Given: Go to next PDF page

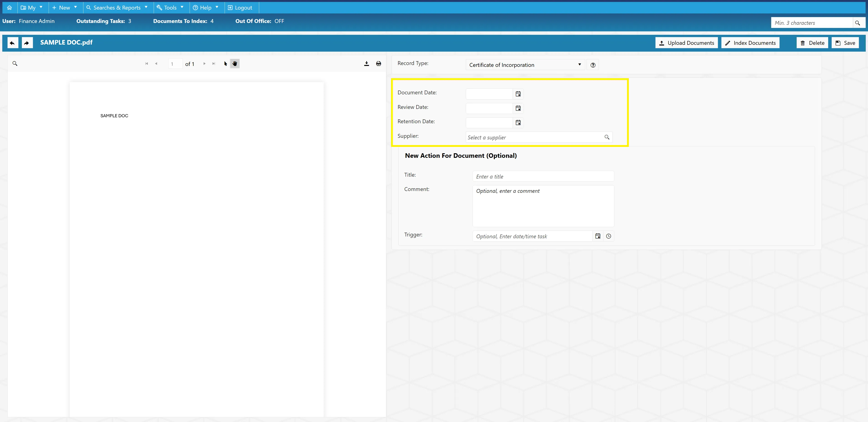Looking at the screenshot, I should click(204, 63).
